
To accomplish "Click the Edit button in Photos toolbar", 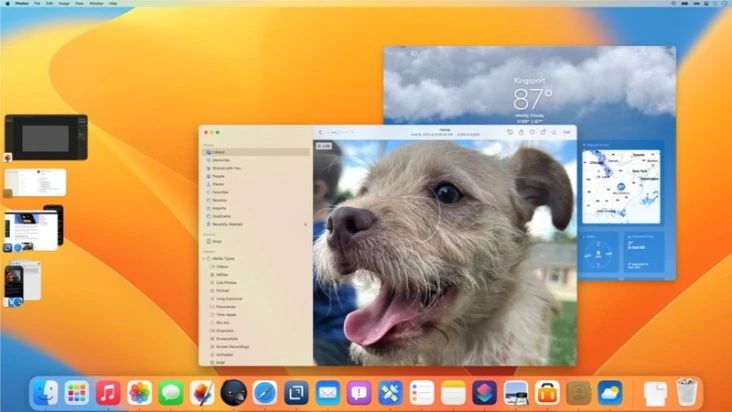I will tap(567, 132).
